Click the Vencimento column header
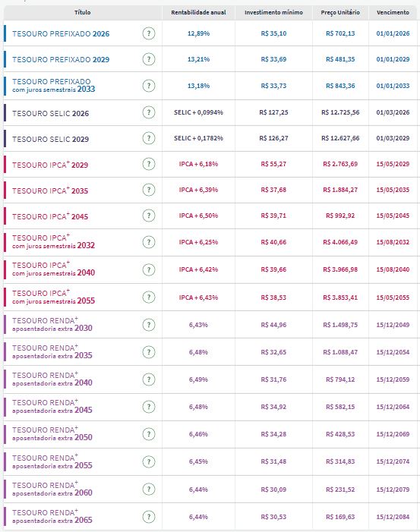Image resolution: width=420 pixels, height=532 pixels. point(393,12)
